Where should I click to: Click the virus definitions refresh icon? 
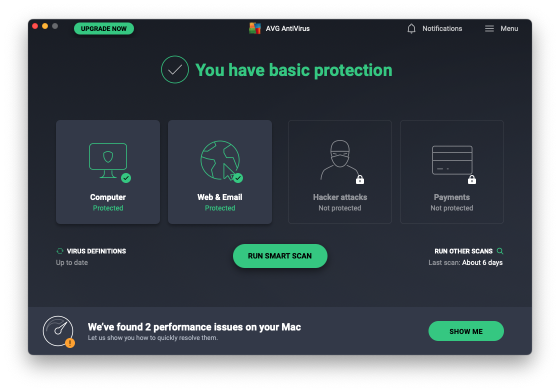60,251
